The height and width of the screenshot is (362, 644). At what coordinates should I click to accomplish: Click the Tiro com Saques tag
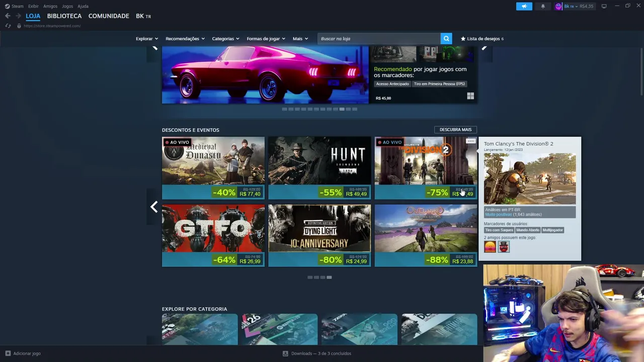pos(499,230)
